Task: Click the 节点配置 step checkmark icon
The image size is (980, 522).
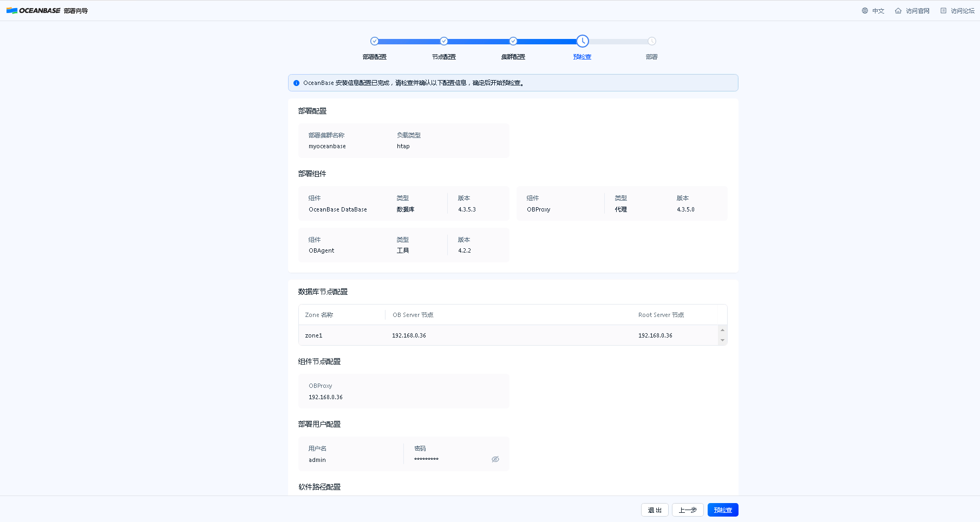Action: (x=444, y=41)
